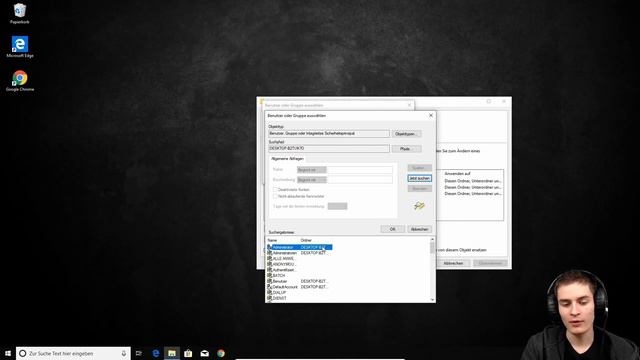Click the Beschreibung text input field
The height and width of the screenshot is (360, 640).
point(360,180)
